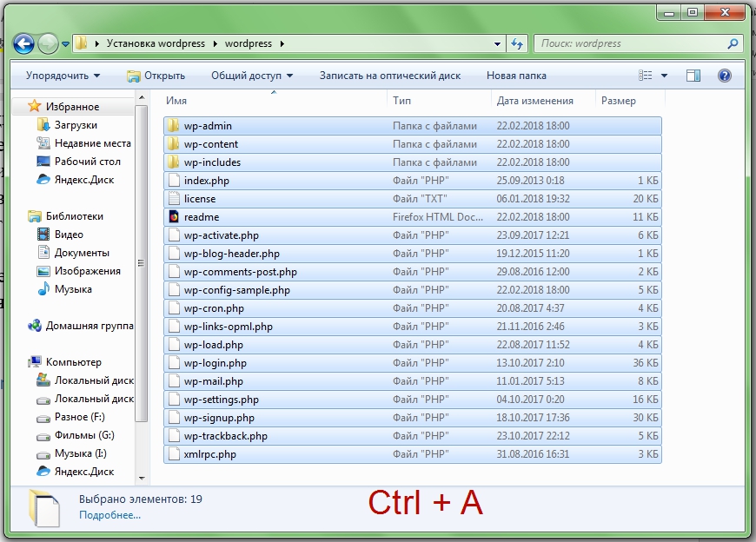The height and width of the screenshot is (542, 756).
Task: Click the wp-links-opml.php file icon
Action: tap(174, 327)
